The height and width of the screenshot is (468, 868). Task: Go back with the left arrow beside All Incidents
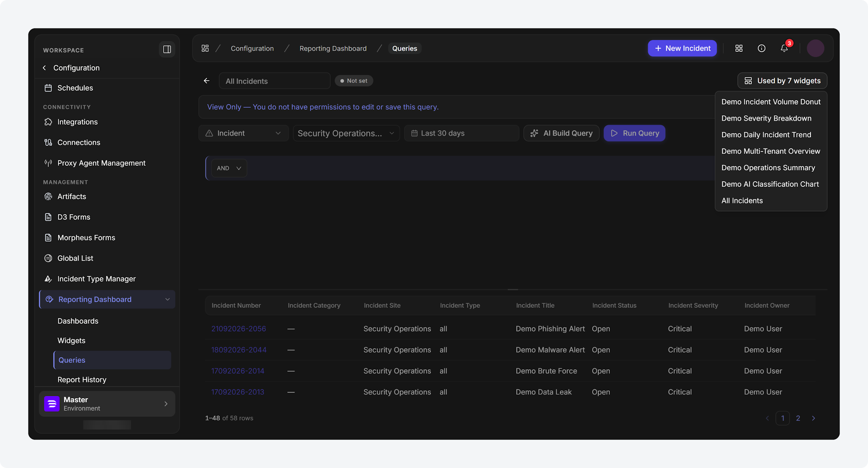[x=206, y=81]
